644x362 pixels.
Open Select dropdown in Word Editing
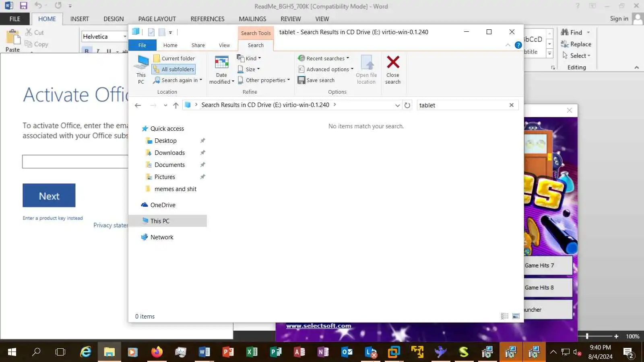[x=576, y=56]
